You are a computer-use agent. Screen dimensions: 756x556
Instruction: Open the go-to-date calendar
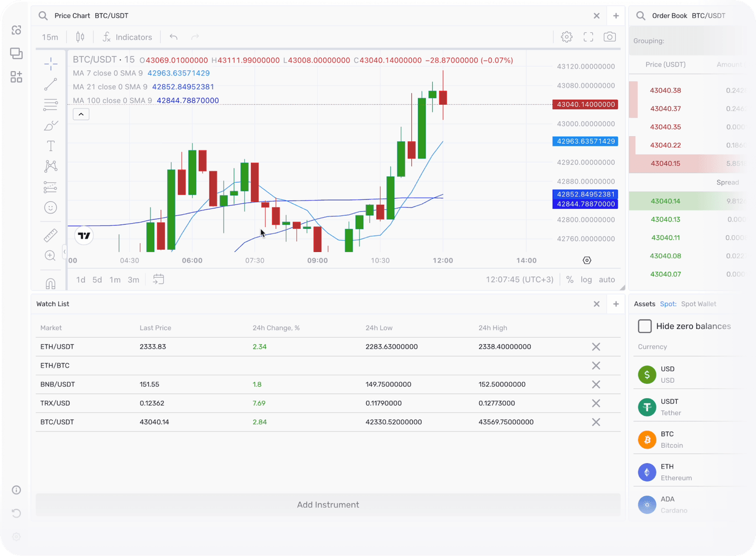coord(158,280)
